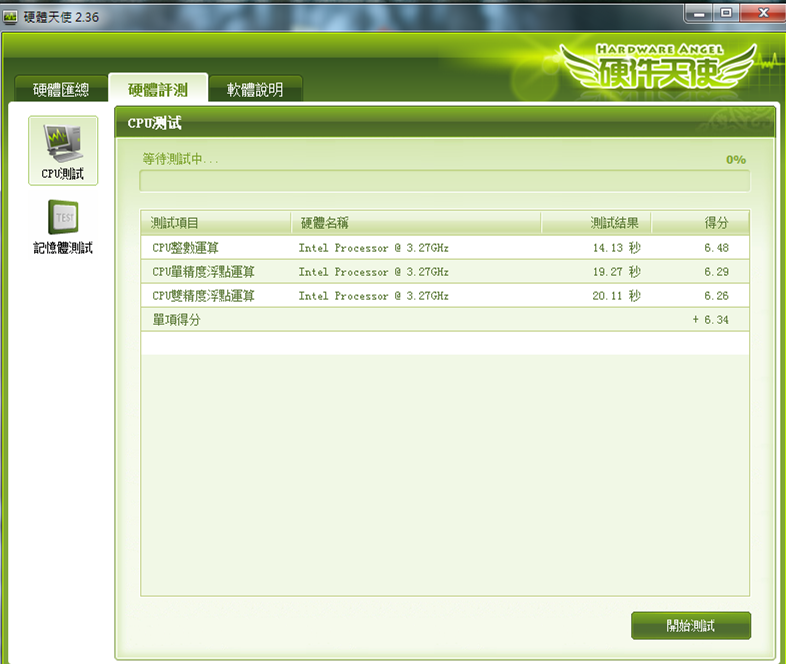Click the 20.11 秒 result value
The width and height of the screenshot is (786, 664).
coord(617,296)
